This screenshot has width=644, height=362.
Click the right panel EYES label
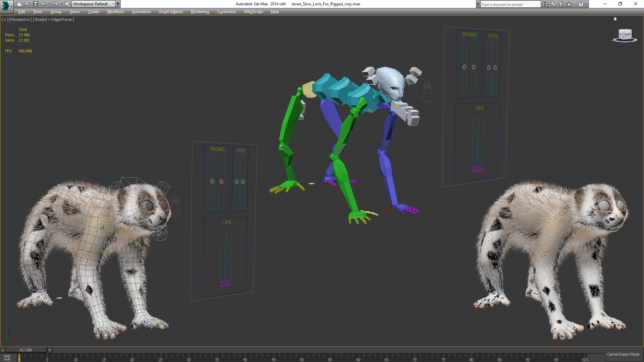click(493, 36)
